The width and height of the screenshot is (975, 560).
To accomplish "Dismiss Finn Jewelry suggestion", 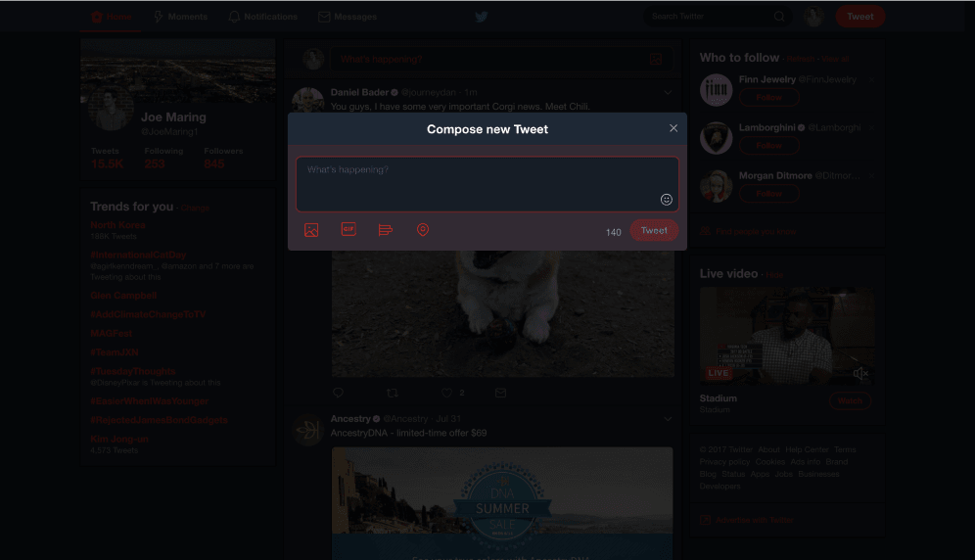I will [x=871, y=79].
